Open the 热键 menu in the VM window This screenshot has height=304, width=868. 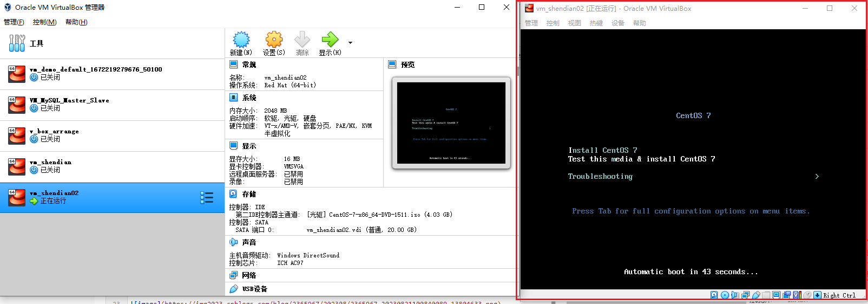[x=596, y=23]
